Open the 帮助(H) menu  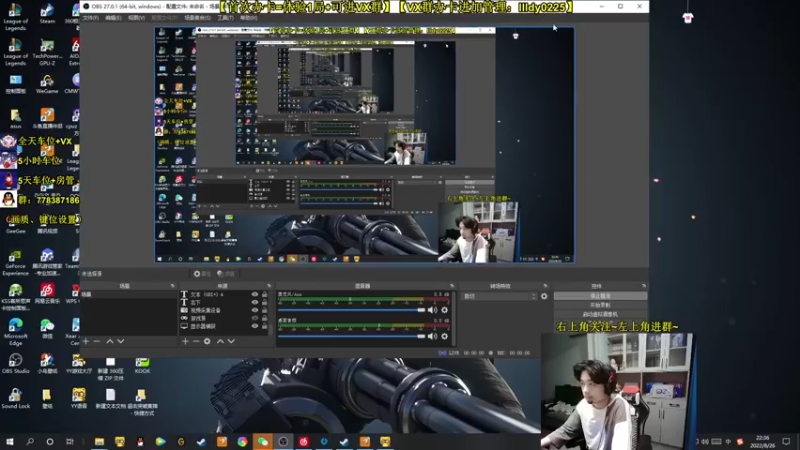(248, 18)
